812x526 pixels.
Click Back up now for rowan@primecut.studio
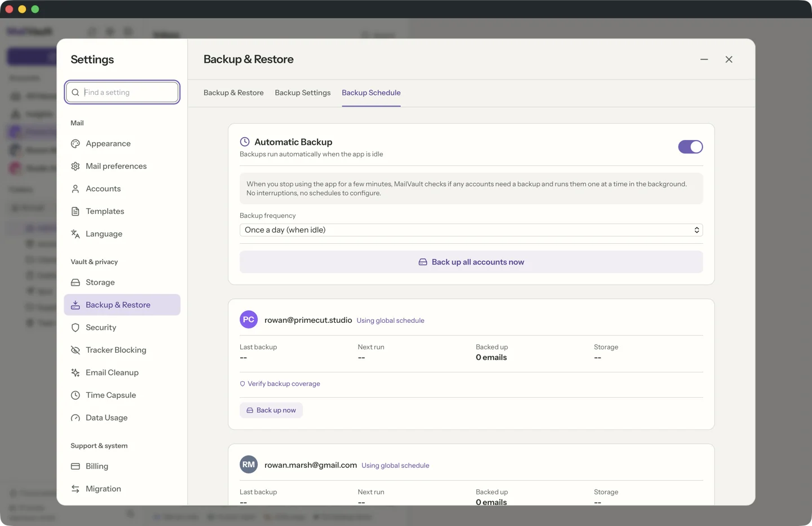(x=271, y=410)
